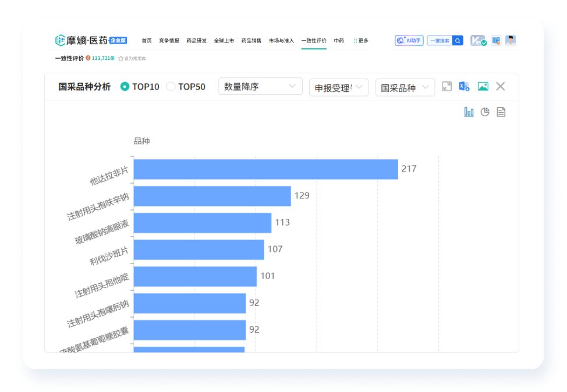Open the 国采品种 dropdown

(x=405, y=87)
